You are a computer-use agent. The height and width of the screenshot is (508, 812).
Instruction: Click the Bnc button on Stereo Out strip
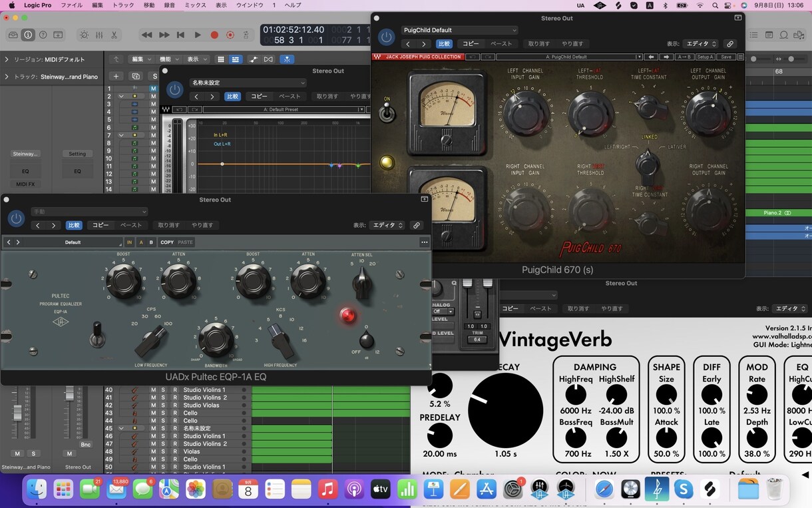click(86, 444)
